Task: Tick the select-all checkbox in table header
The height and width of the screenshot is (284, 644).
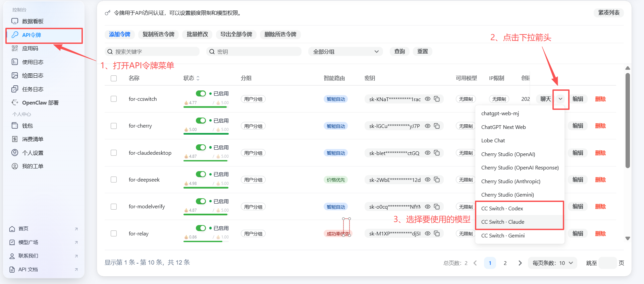Action: [114, 78]
